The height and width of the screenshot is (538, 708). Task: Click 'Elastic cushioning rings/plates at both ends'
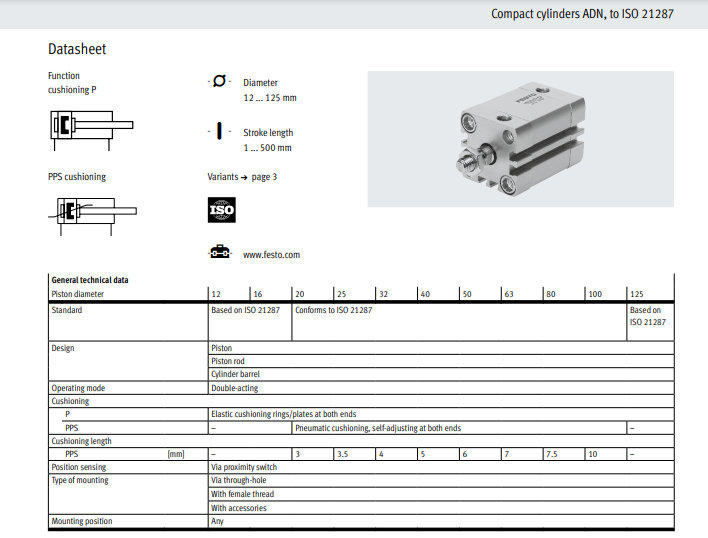tap(284, 414)
